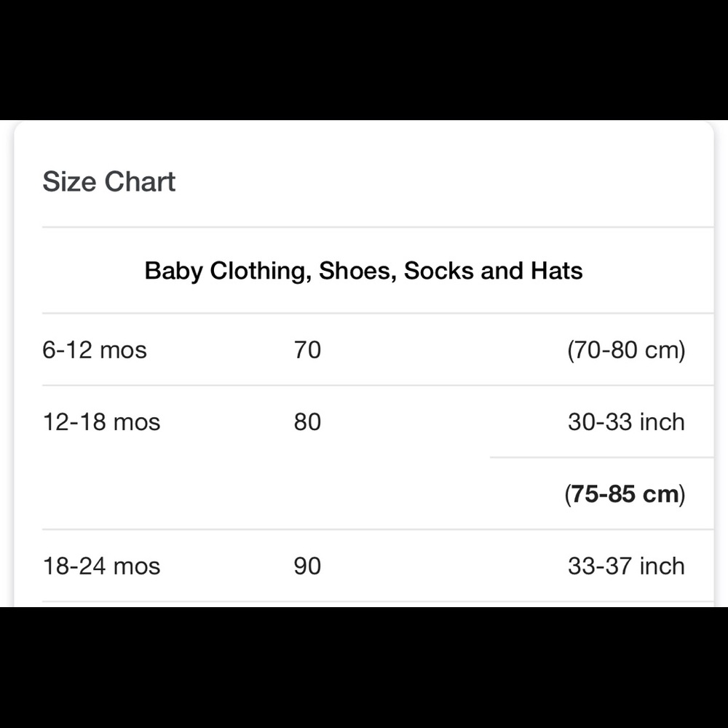Image resolution: width=728 pixels, height=728 pixels.
Task: Click the short divider above (75-85 cm)
Action: (601, 458)
